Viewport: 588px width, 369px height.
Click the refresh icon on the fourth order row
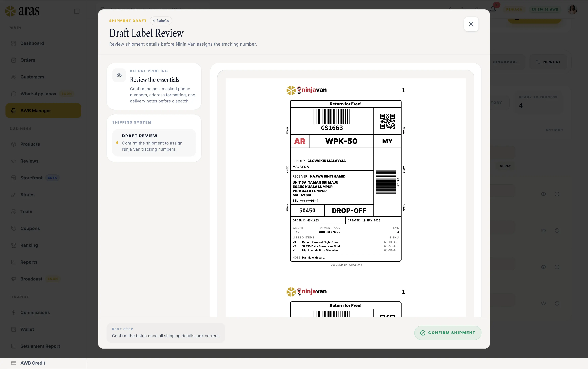click(557, 303)
